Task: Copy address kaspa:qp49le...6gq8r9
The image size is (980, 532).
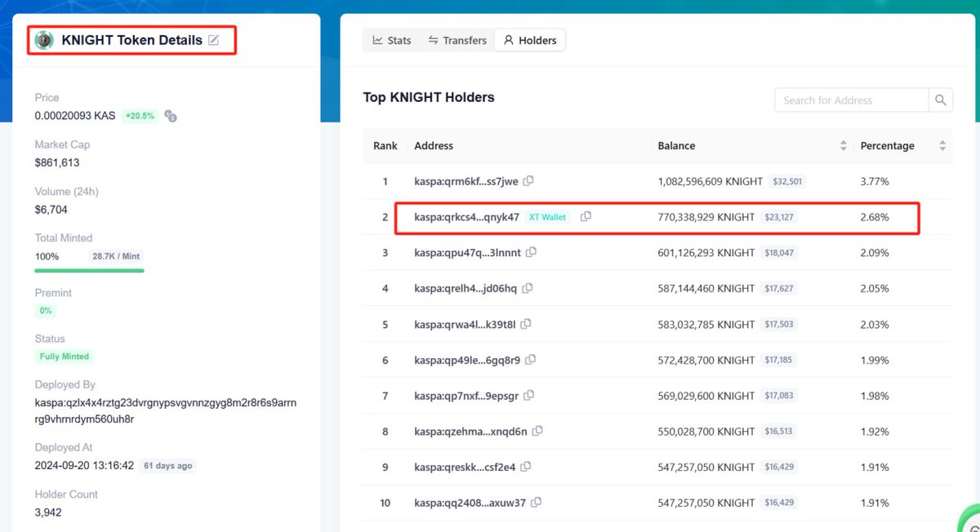Action: [x=531, y=360]
